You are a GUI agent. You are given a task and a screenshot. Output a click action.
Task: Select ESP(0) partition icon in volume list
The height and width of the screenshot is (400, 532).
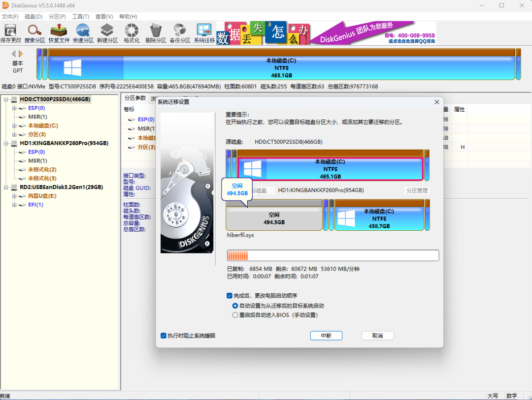[132, 120]
